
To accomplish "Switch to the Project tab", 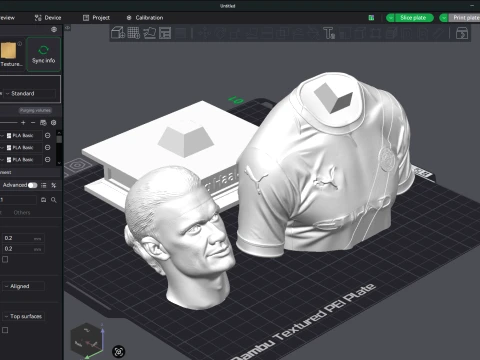I will [x=96, y=18].
